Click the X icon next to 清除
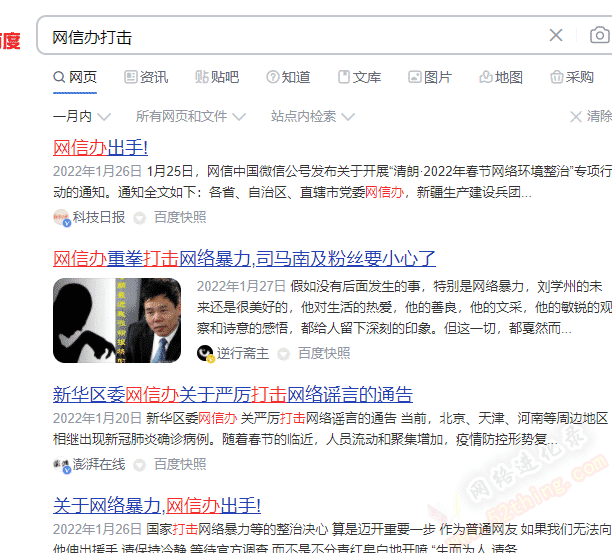612x553 pixels. pos(576,116)
